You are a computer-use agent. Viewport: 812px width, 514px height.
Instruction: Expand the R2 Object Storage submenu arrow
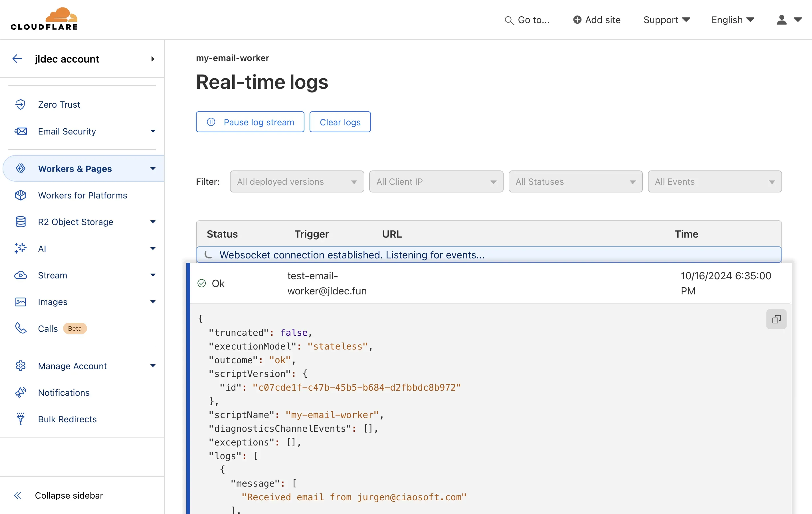tap(153, 222)
